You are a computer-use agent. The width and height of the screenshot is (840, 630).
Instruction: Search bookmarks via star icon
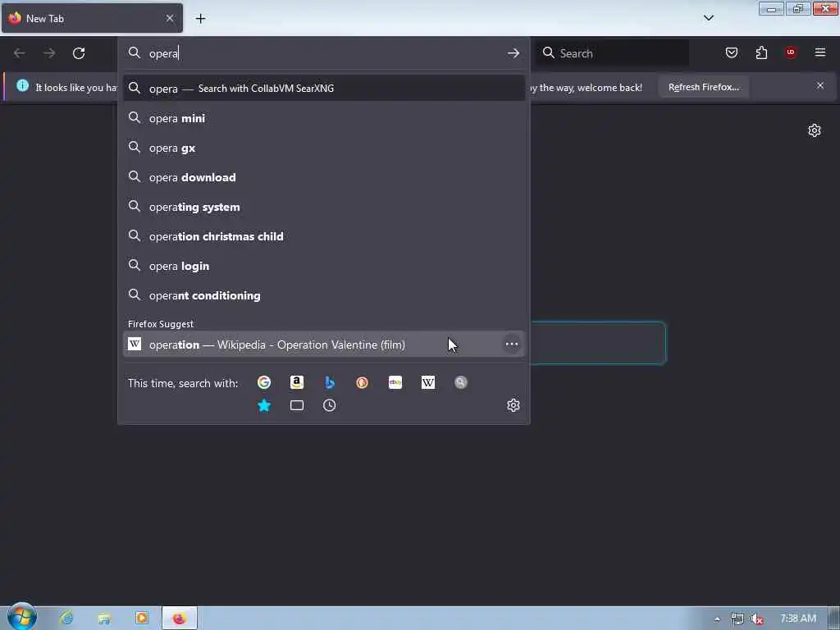pyautogui.click(x=263, y=405)
